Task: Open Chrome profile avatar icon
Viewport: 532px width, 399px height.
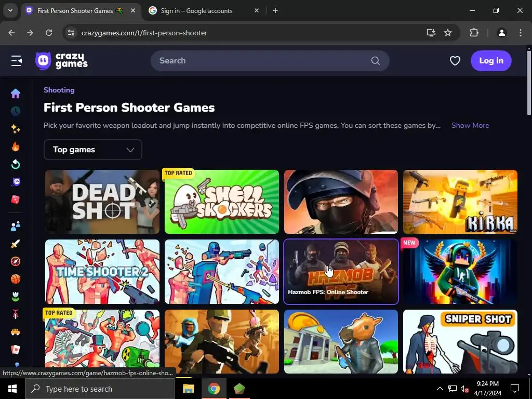Action: click(501, 33)
